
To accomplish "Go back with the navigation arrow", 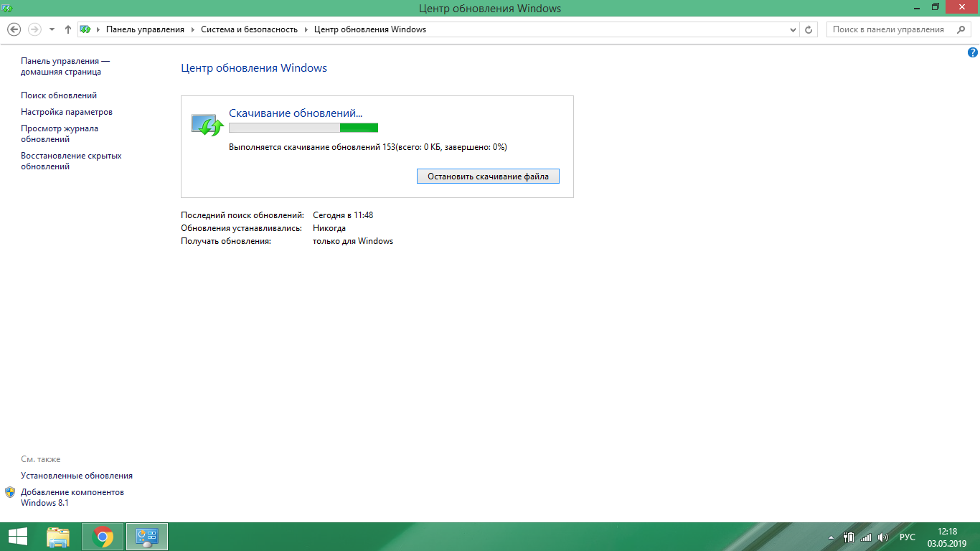I will (x=14, y=29).
